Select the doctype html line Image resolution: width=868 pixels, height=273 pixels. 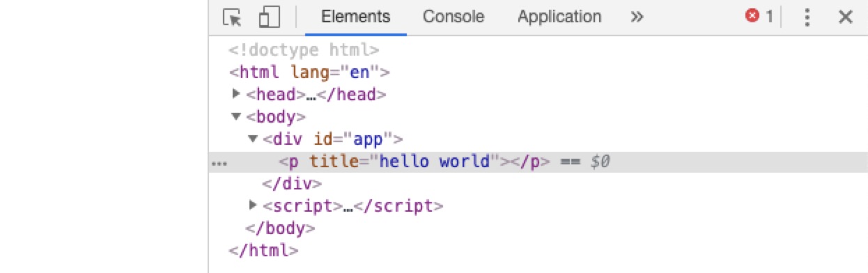pyautogui.click(x=304, y=50)
